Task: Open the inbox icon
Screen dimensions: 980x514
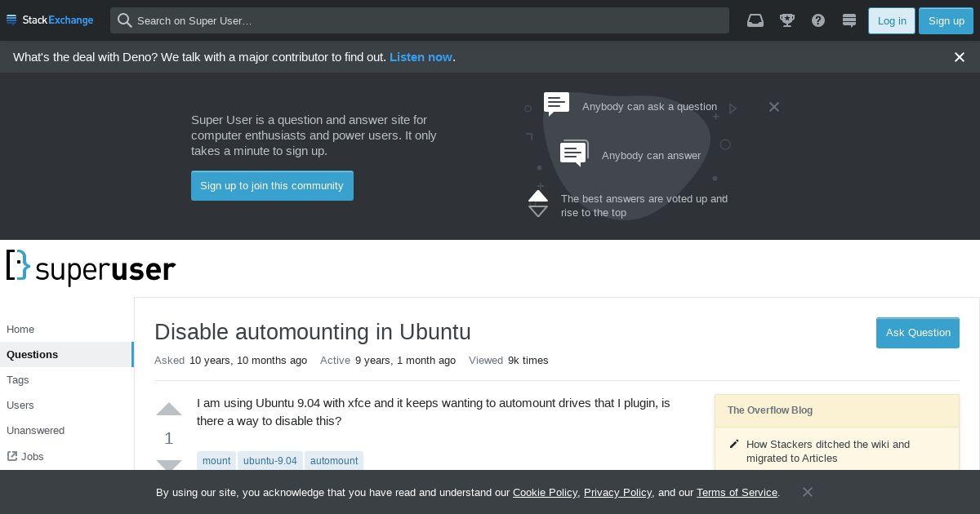Action: [755, 20]
